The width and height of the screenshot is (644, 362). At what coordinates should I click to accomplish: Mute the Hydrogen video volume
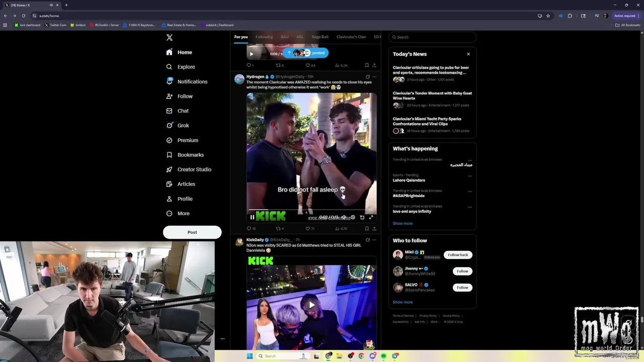(x=344, y=217)
